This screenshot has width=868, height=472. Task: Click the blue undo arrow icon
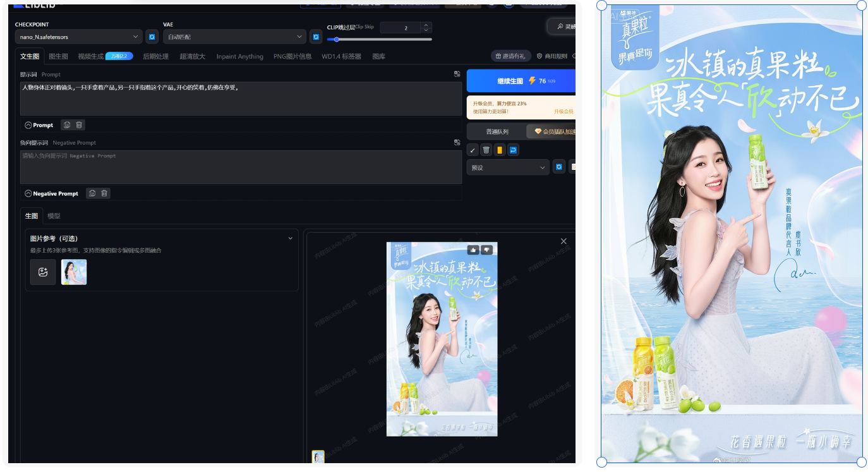point(513,150)
